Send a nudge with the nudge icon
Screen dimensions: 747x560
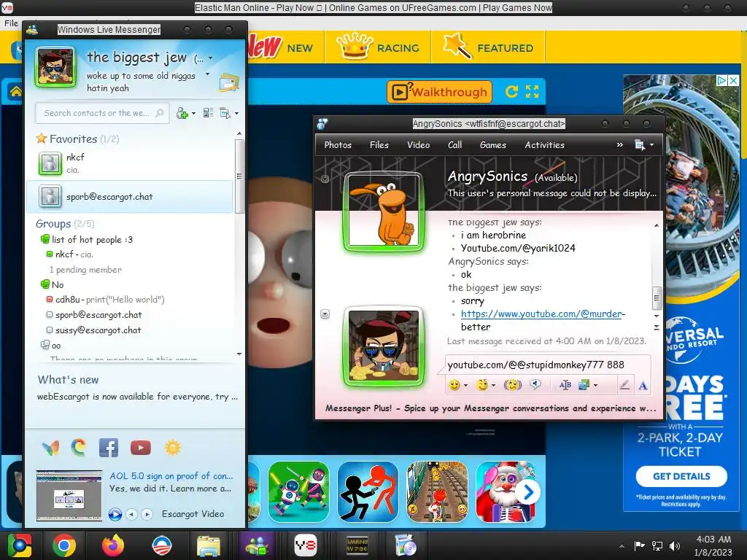[x=513, y=385]
